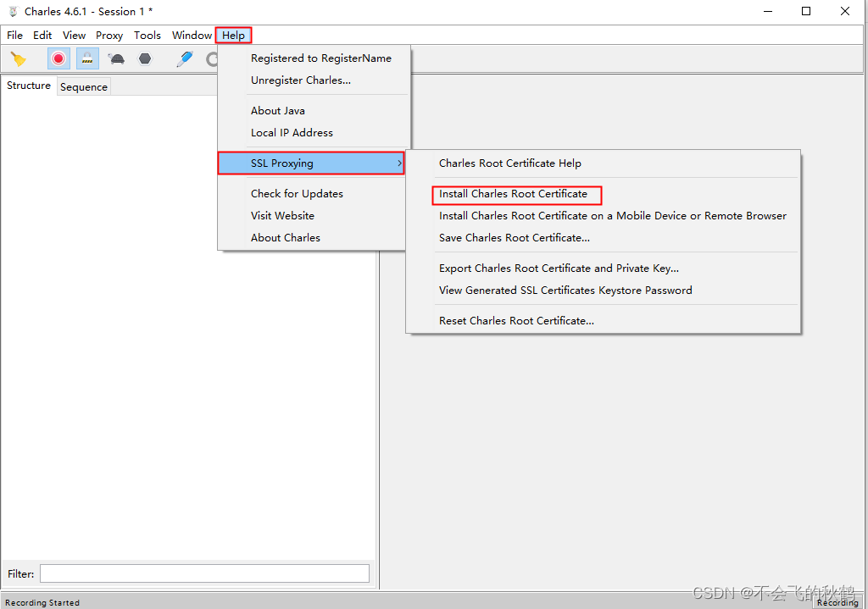Image resolution: width=868 pixels, height=609 pixels.
Task: Toggle the red Record button
Action: 58,58
